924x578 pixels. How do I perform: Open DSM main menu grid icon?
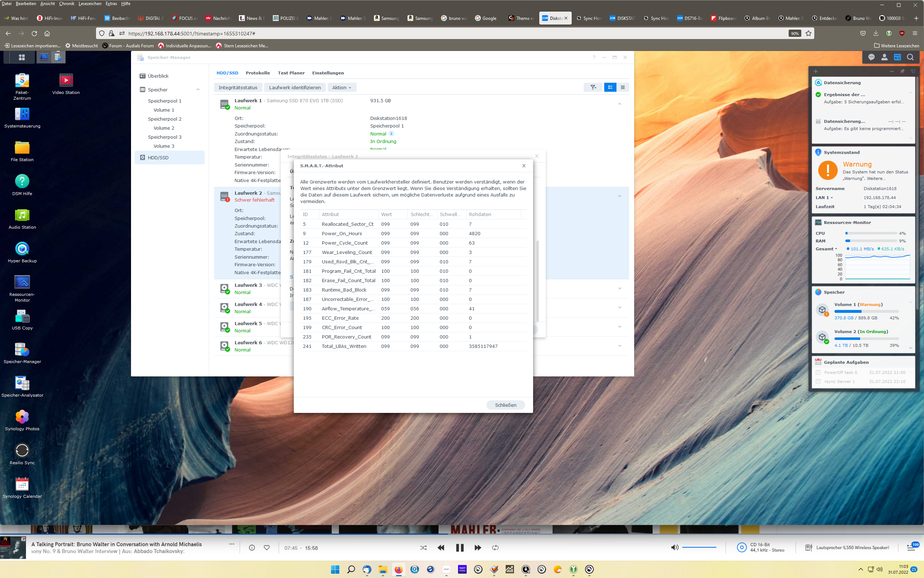coord(22,57)
